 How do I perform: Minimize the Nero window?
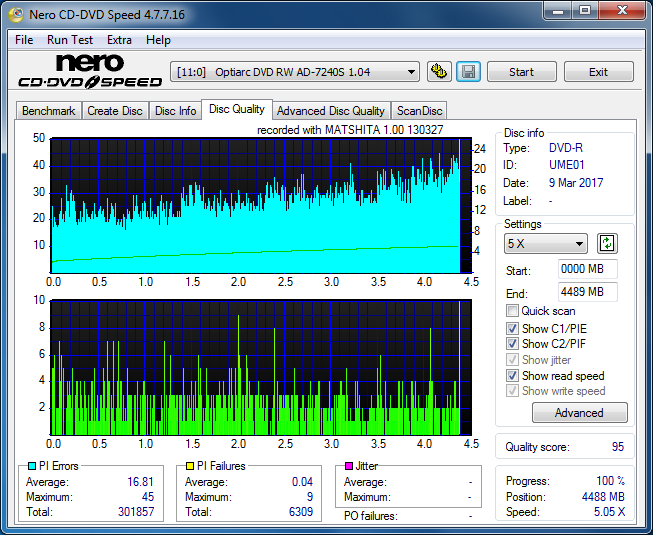558,10
